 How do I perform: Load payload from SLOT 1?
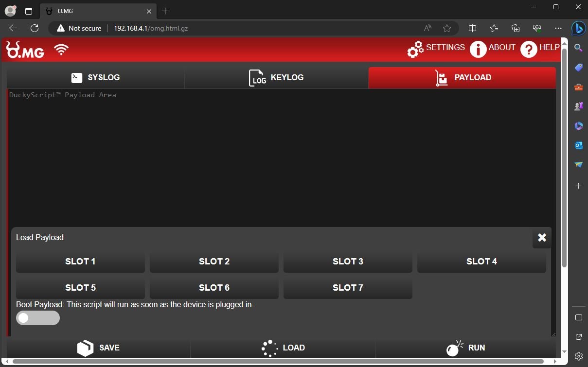(x=80, y=262)
